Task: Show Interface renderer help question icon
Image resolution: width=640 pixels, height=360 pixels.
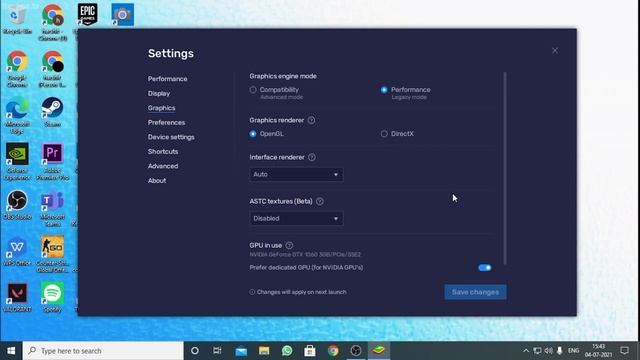Action: [x=312, y=157]
